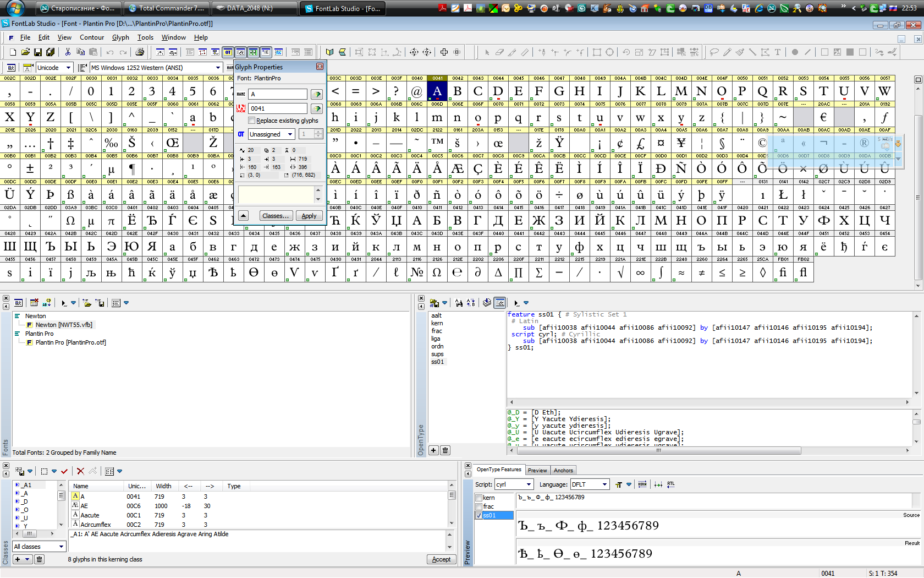Open the Contour menu
Screen dimensions: 924x578
(92, 37)
